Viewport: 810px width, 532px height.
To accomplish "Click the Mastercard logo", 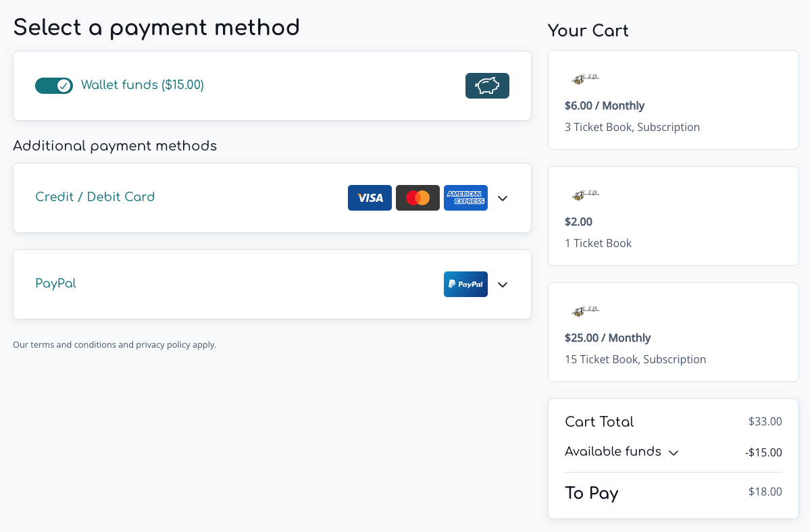I will (x=417, y=198).
